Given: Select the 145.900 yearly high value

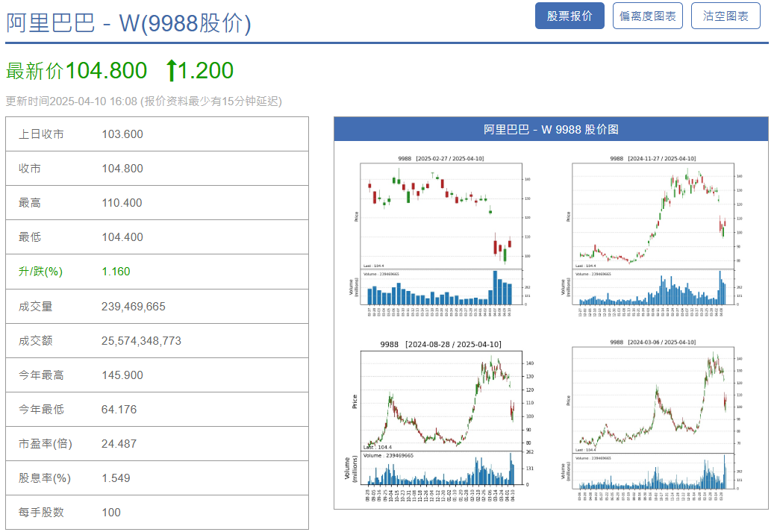Looking at the screenshot, I should tap(122, 375).
